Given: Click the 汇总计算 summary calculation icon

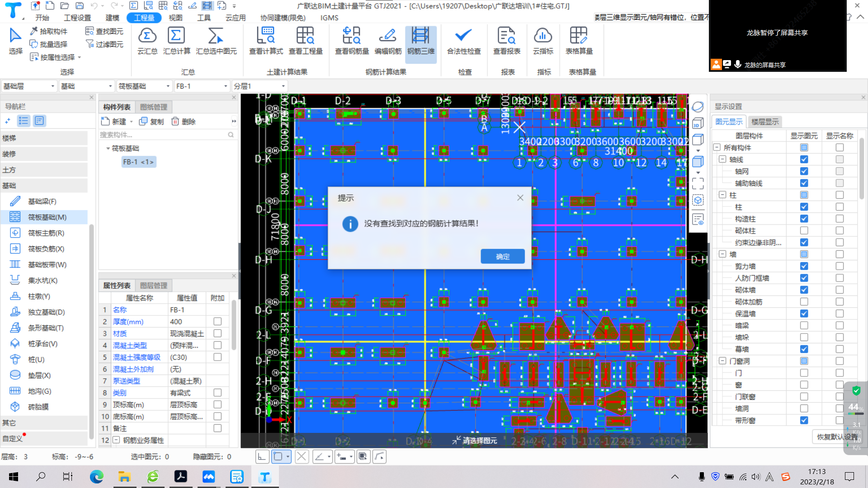Looking at the screenshot, I should coord(176,41).
